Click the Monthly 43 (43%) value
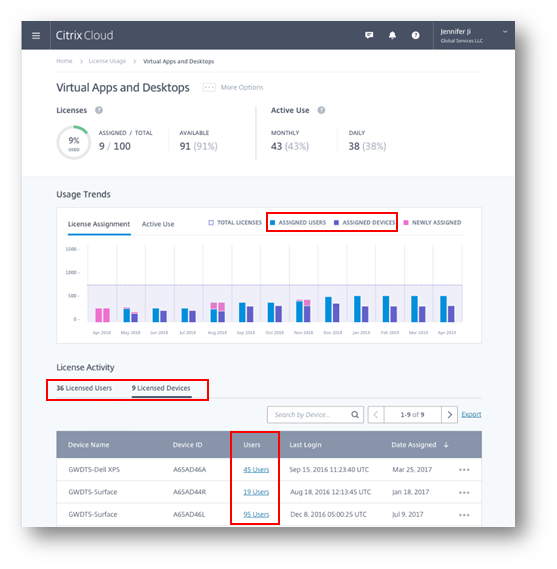The width and height of the screenshot is (557, 569). pyautogui.click(x=290, y=146)
